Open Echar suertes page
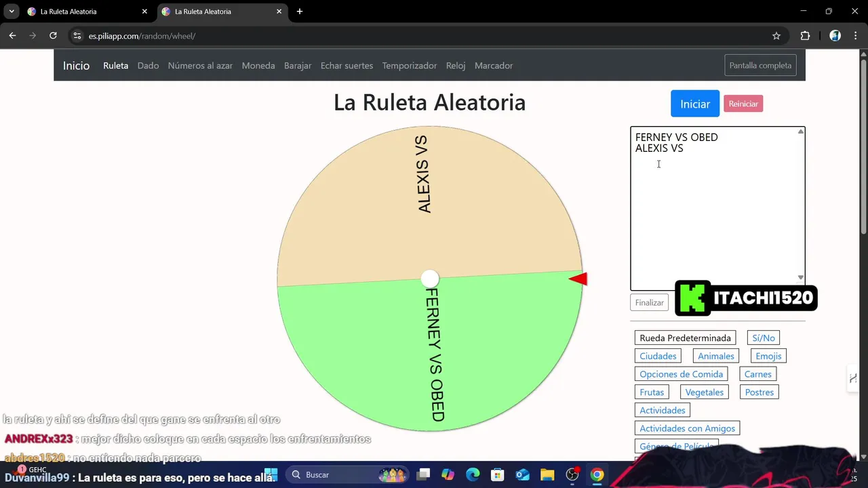868x488 pixels. (347, 66)
